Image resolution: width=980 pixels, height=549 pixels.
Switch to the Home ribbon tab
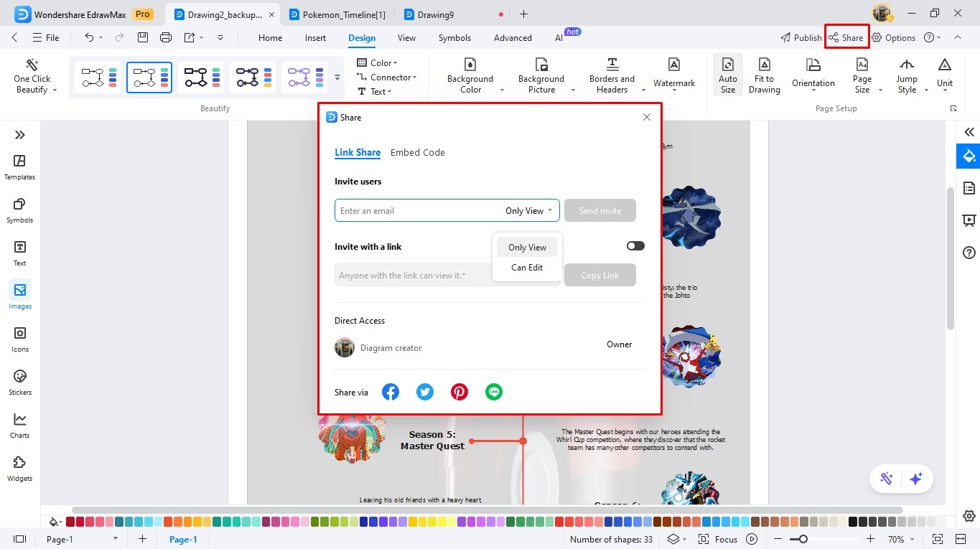tap(271, 38)
